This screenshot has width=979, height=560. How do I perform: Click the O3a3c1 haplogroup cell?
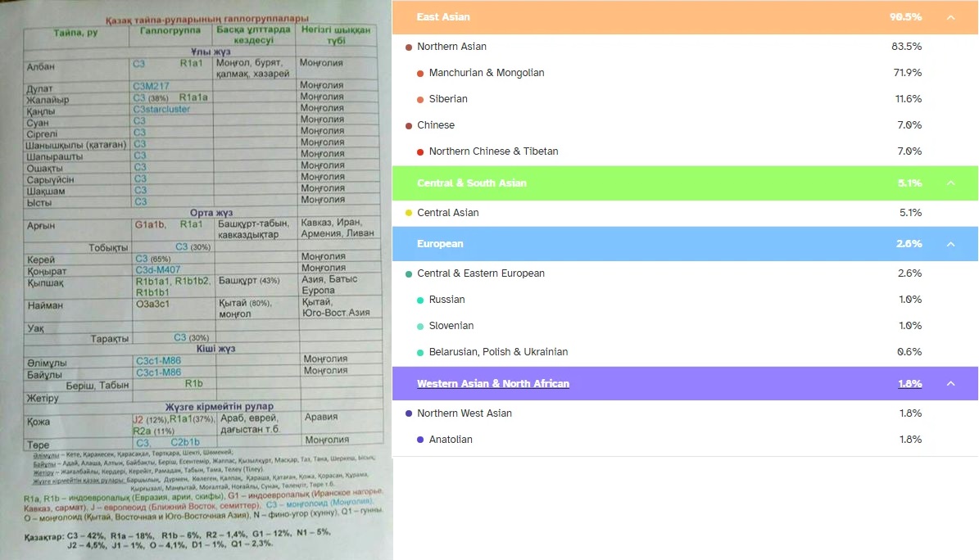coord(153,305)
